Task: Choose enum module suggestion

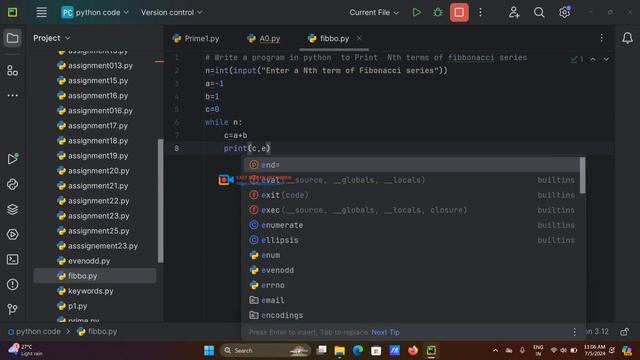Action: [x=412, y=255]
